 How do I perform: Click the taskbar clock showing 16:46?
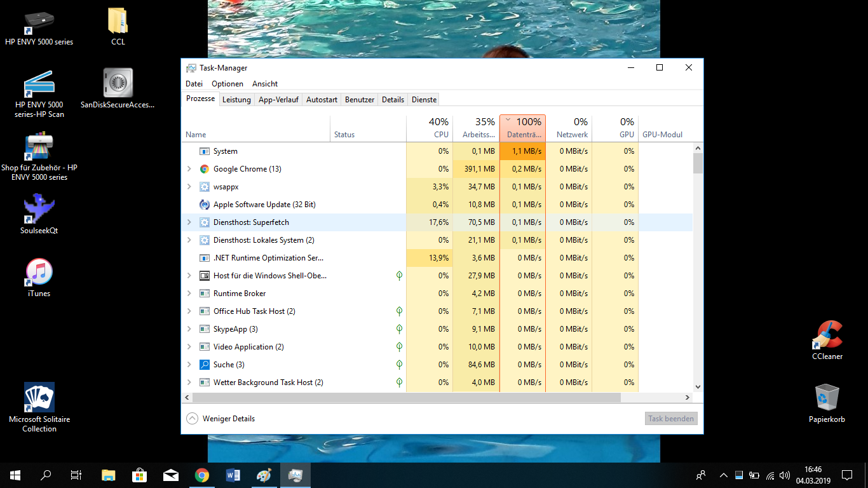click(x=813, y=475)
